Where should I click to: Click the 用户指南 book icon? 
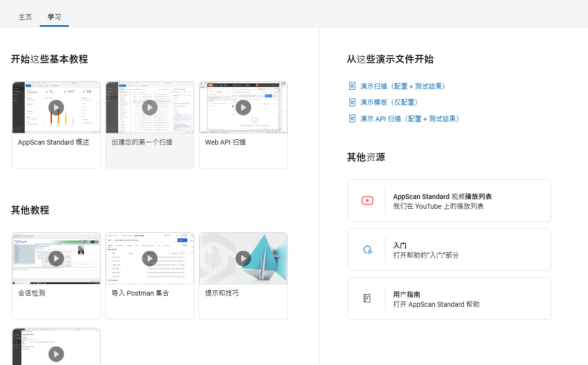coord(367,299)
